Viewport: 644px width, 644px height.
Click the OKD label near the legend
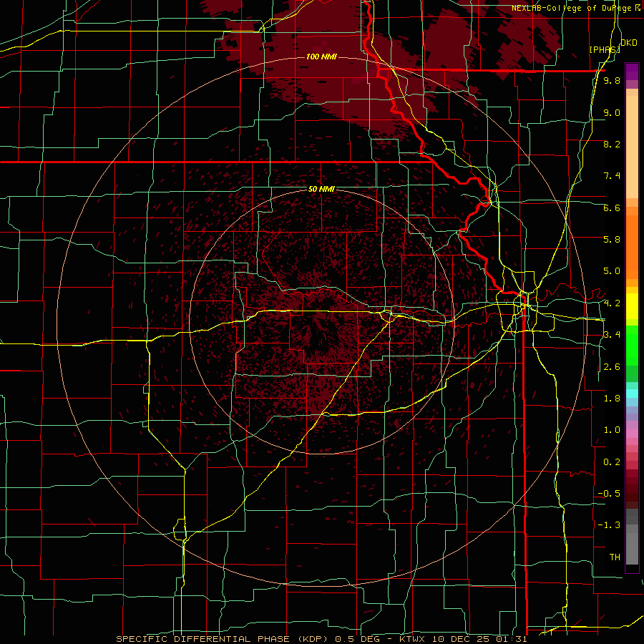point(629,43)
